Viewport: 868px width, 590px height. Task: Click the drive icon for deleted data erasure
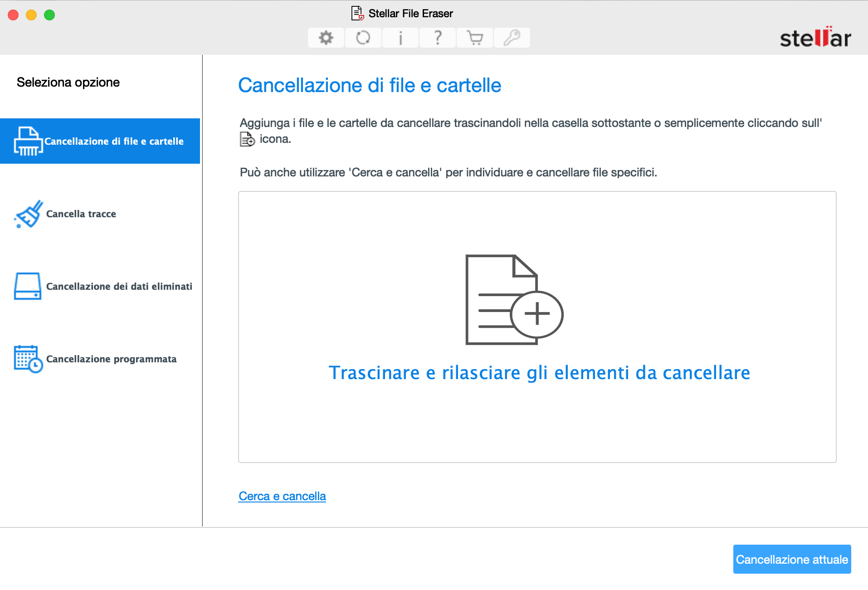[28, 286]
